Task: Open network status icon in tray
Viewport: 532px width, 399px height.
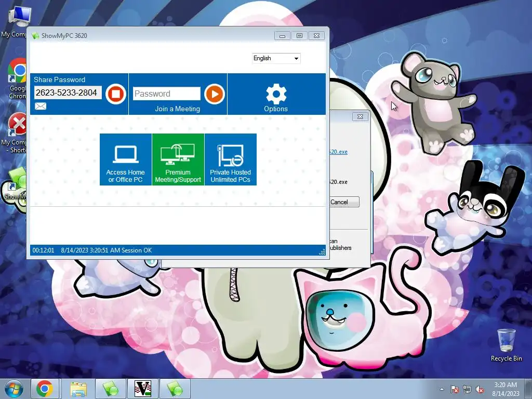Action: tap(467, 389)
